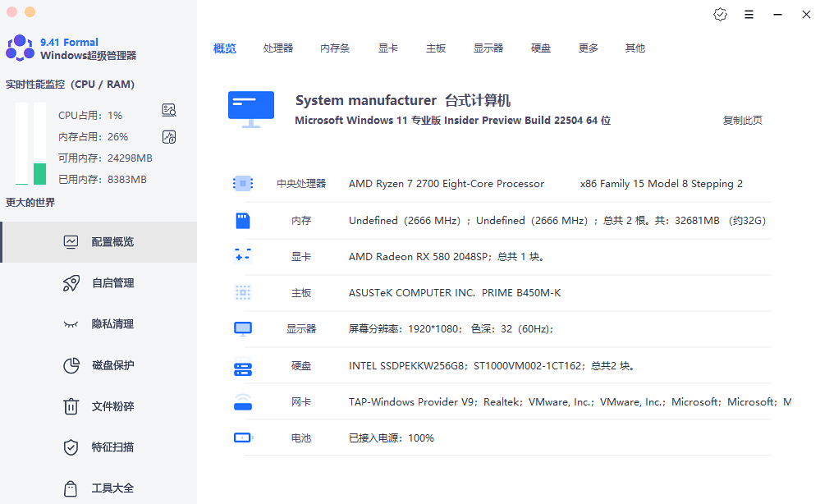Open the hamburger menu in title bar
This screenshot has width=820, height=504.
point(749,14)
